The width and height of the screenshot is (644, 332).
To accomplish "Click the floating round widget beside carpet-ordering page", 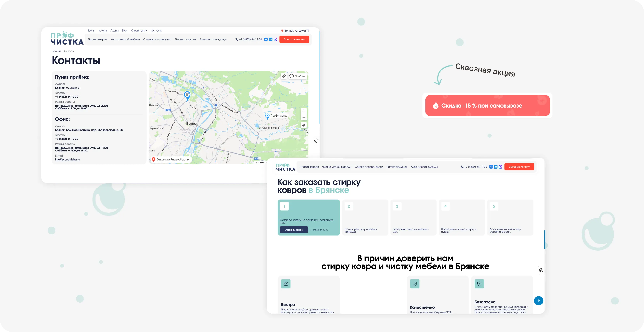I will pyautogui.click(x=541, y=270).
